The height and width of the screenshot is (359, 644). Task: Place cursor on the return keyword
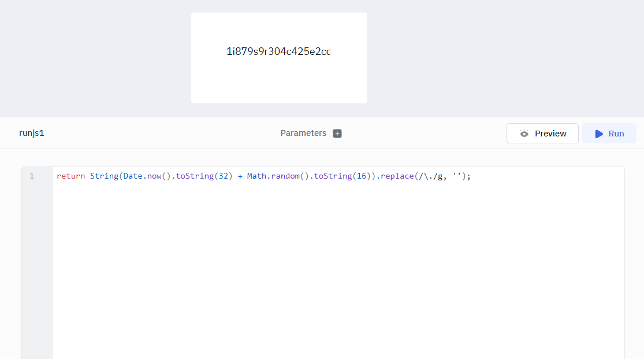click(x=70, y=176)
